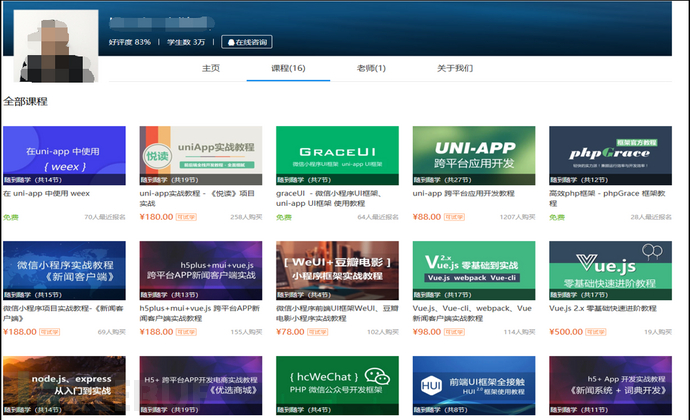Open the h5+ App 新闻系统+词典开发 thumbnail
690x420 pixels.
(x=610, y=385)
